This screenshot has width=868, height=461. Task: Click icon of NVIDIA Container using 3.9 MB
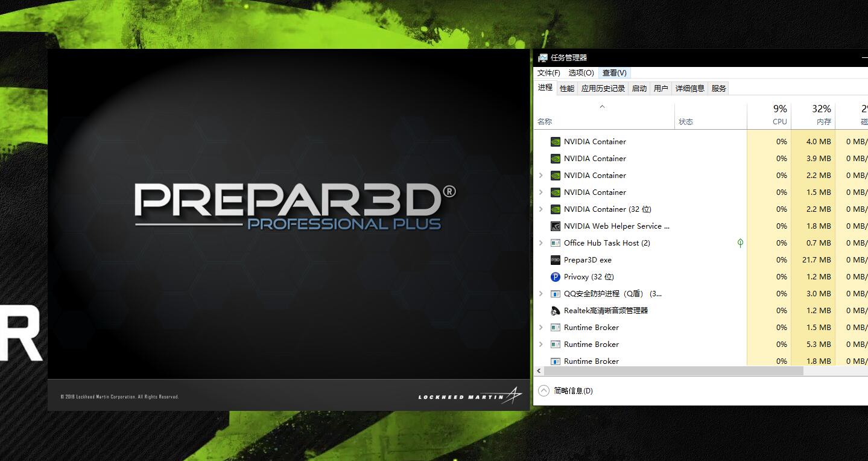[x=556, y=159]
